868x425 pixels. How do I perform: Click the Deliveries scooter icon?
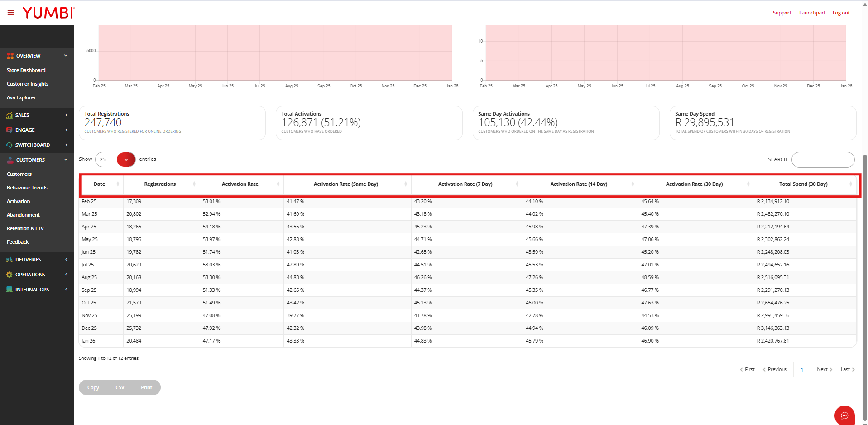pyautogui.click(x=9, y=260)
